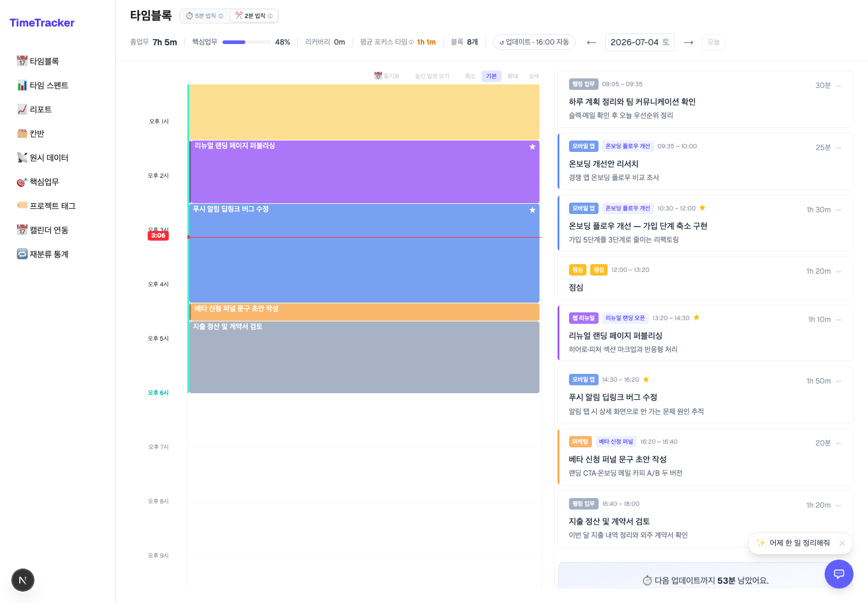
Task: Open the 2026-07-04 date picker field
Action: pyautogui.click(x=640, y=42)
